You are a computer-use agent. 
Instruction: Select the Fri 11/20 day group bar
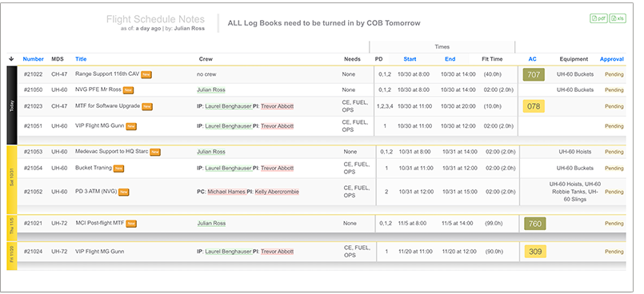pyautogui.click(x=12, y=256)
